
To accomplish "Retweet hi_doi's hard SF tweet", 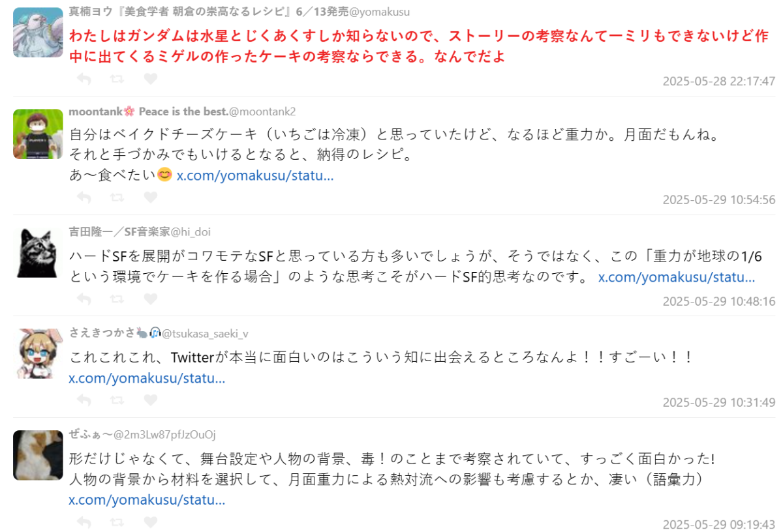I will coord(117,299).
